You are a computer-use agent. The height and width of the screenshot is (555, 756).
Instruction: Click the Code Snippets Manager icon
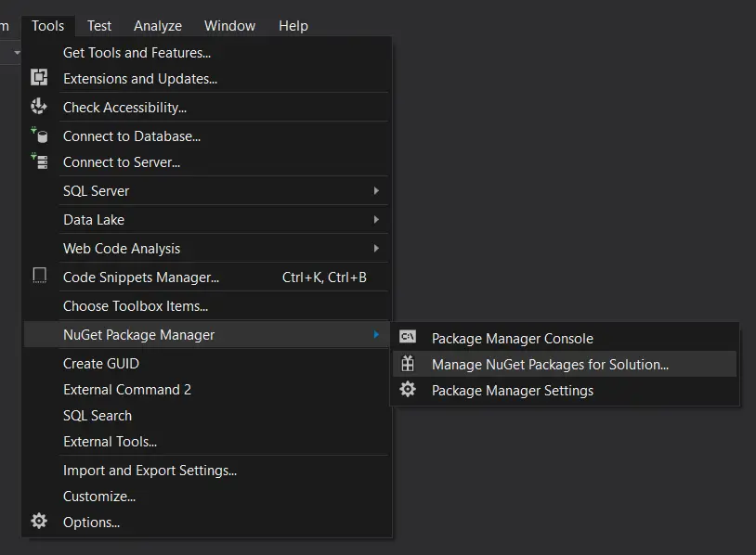click(x=39, y=277)
